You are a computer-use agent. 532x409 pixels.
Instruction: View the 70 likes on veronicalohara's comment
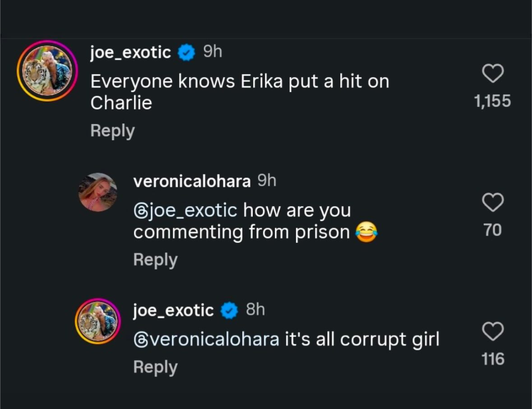click(492, 230)
